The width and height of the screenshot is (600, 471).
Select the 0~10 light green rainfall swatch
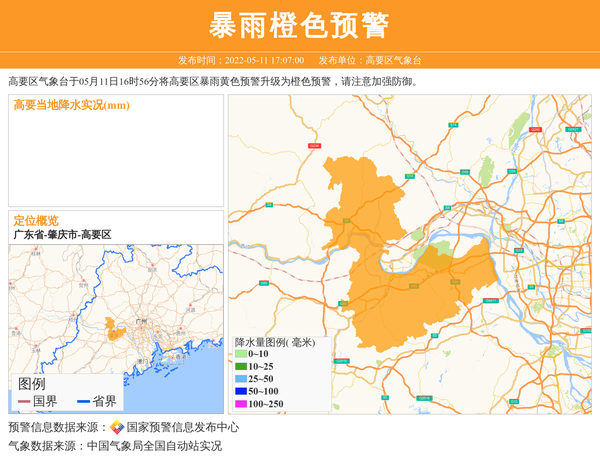click(x=241, y=354)
